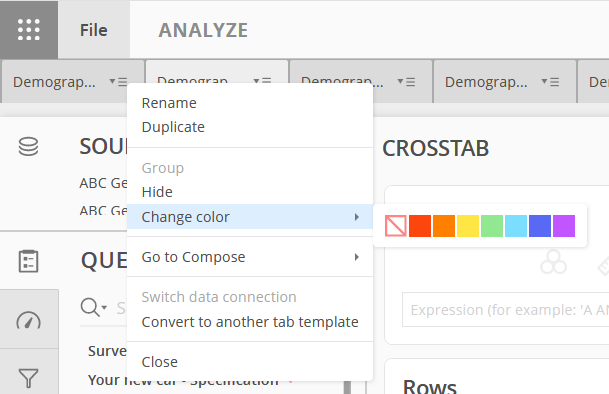This screenshot has width=609, height=394.
Task: Pick the red color swatch
Action: [x=420, y=226]
